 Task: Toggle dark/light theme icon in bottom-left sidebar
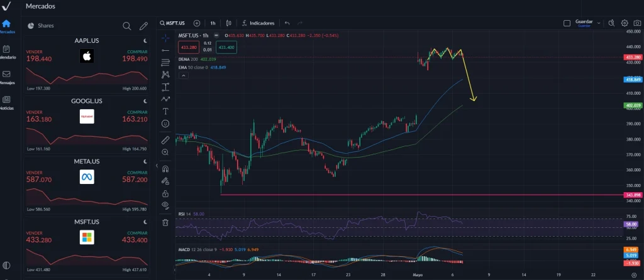pos(6,265)
